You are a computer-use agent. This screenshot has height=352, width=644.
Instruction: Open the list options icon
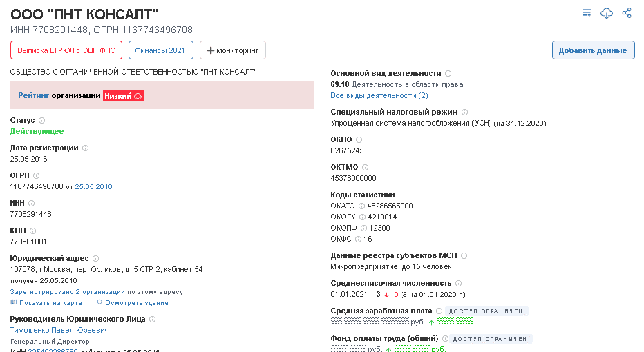[x=587, y=13]
